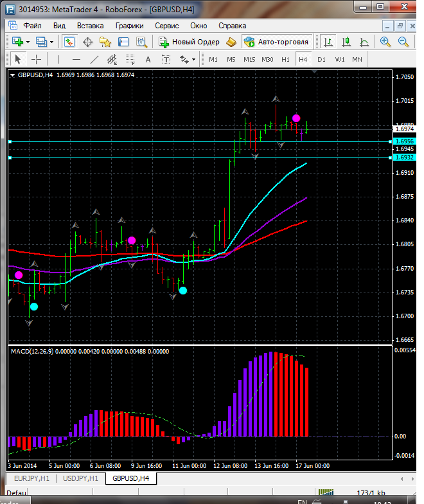424x504 pixels.
Task: Draw a vertical line tool
Action: pos(58,59)
